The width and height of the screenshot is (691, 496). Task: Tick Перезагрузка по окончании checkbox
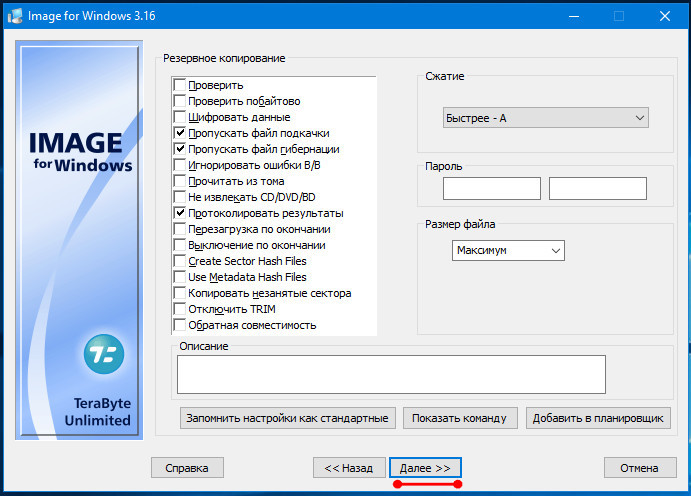click(179, 229)
